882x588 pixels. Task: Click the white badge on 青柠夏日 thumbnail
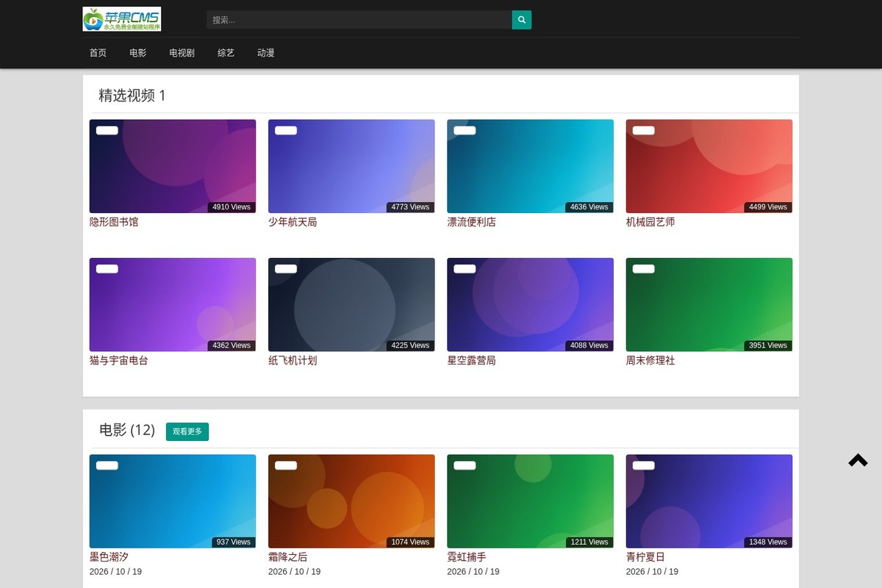coord(644,465)
